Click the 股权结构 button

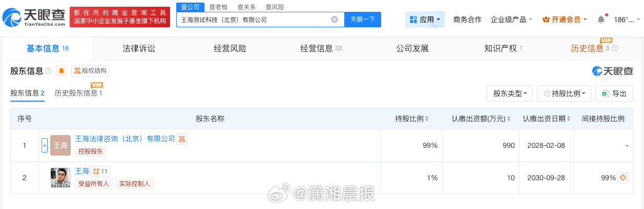click(90, 71)
